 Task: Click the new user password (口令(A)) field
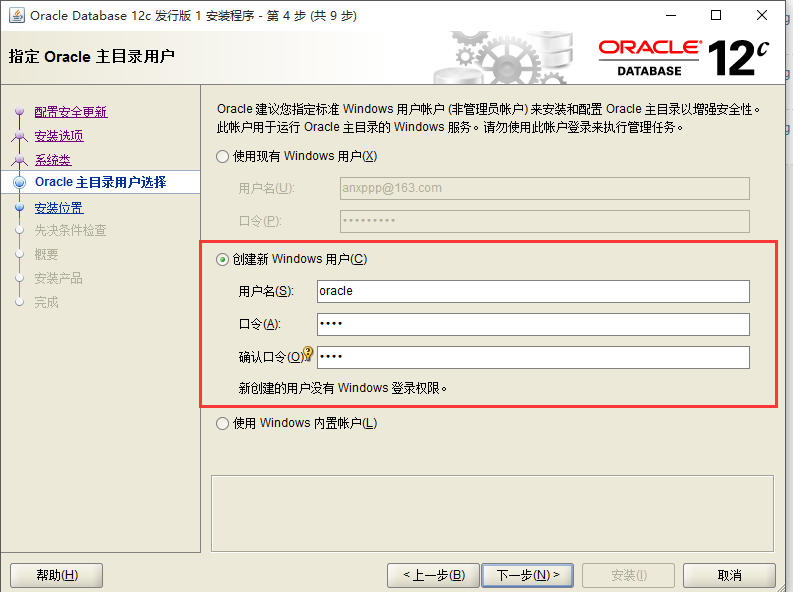(x=533, y=325)
